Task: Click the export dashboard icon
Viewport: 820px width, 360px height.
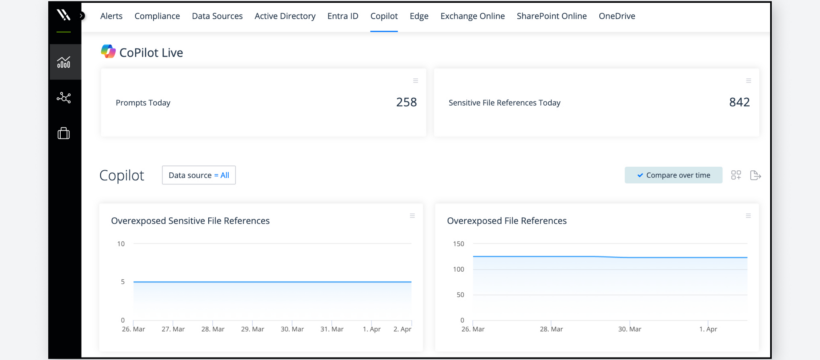Action: (x=755, y=175)
